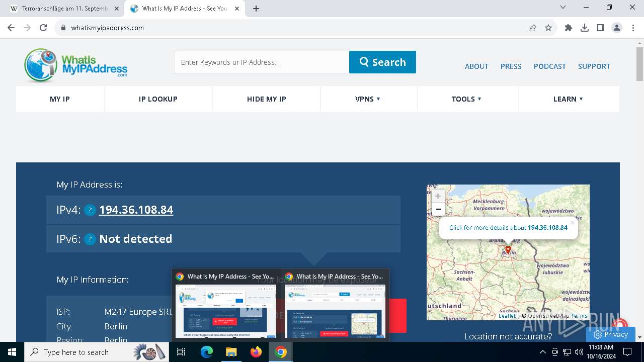Image resolution: width=644 pixels, height=362 pixels.
Task: Zoom out on the map
Action: pyautogui.click(x=438, y=209)
